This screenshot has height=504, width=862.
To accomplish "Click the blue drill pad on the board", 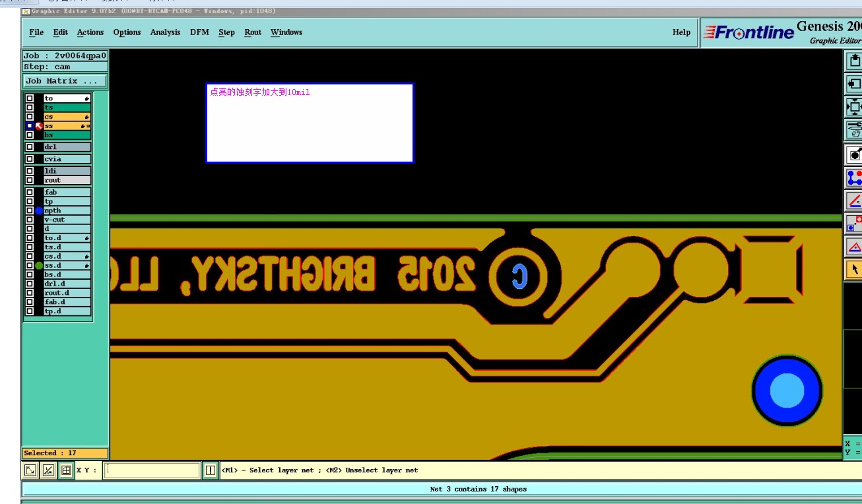I will point(787,390).
